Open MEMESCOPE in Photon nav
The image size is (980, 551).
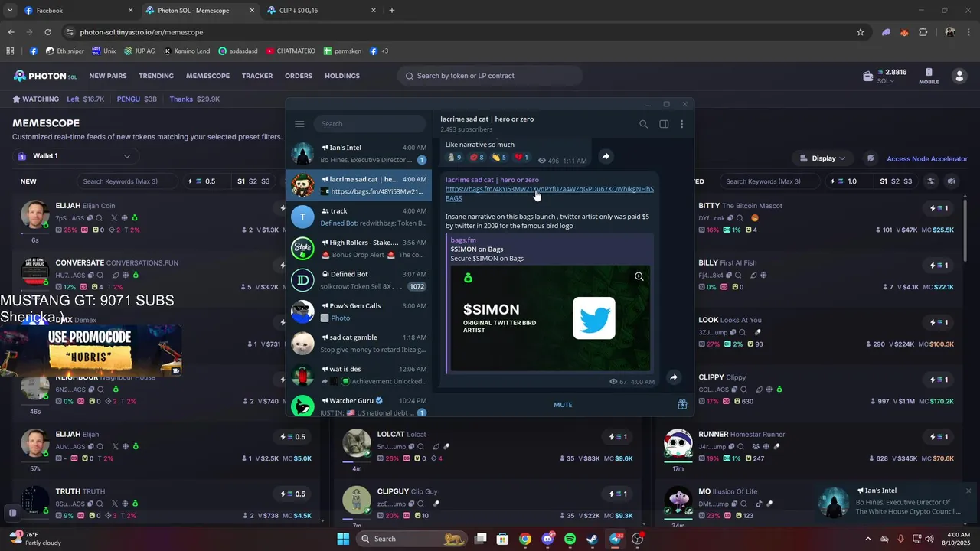[x=207, y=76]
